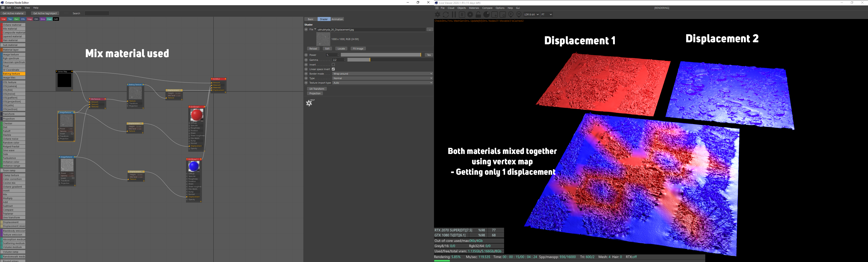Click the Get Active material button

[x=13, y=14]
